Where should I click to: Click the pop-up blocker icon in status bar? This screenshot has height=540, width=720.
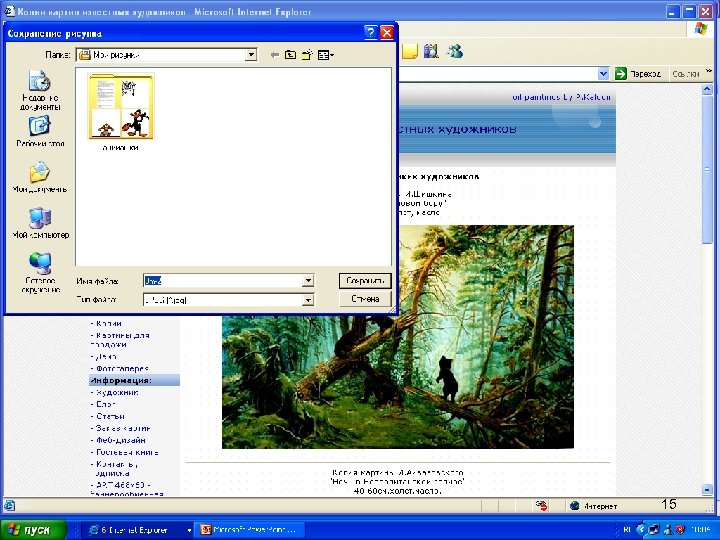click(541, 506)
